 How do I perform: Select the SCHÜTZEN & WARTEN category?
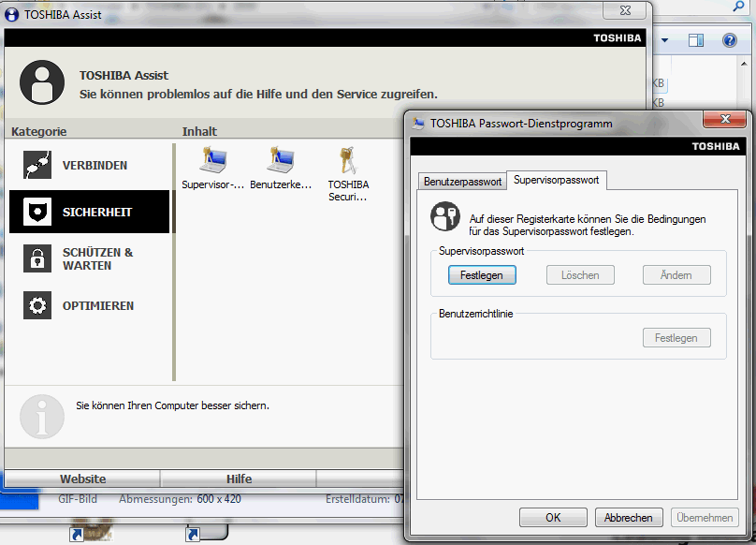90,258
